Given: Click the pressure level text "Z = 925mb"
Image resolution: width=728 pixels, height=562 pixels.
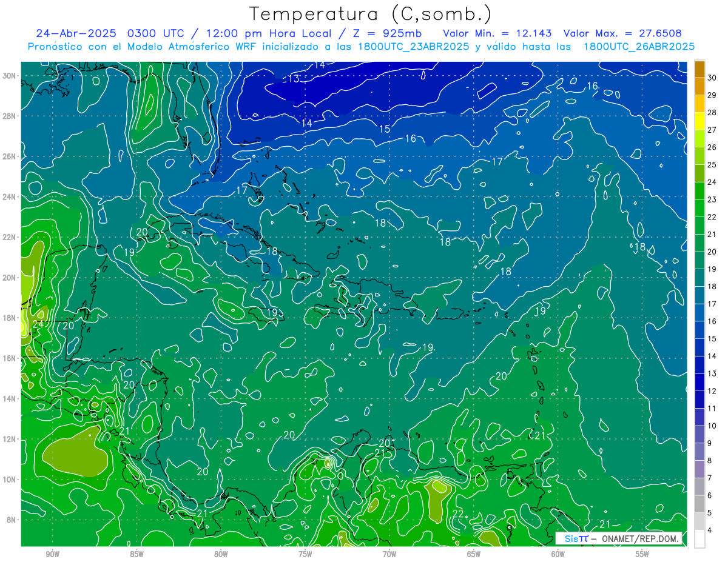Looking at the screenshot, I should pos(386,33).
